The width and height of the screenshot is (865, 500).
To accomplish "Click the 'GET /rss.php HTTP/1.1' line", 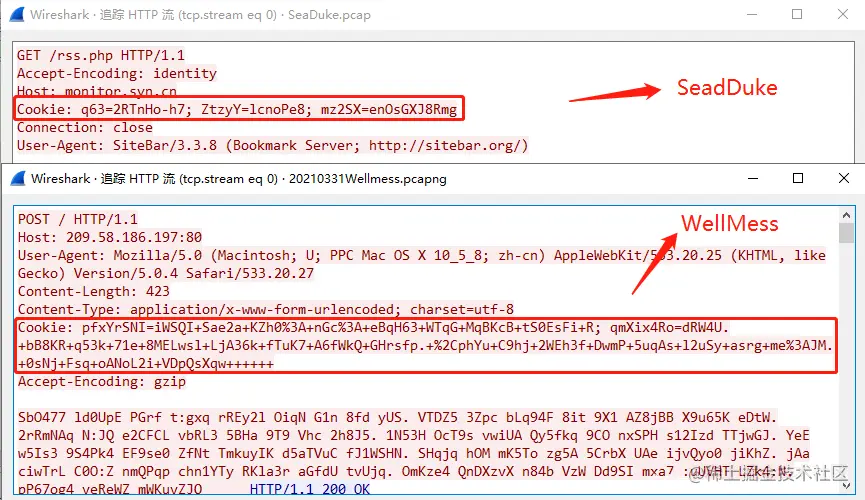I will [100, 55].
